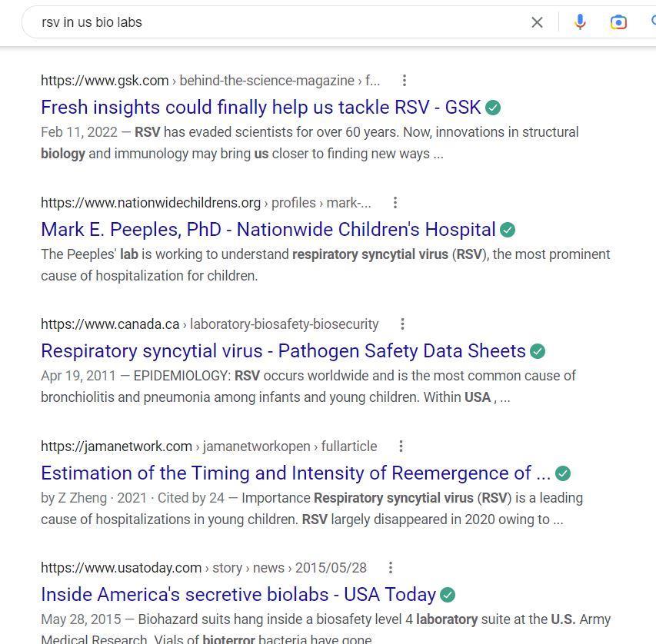Click verified badge beside JAMA Network result
Screen dimensions: 656x644
pos(563,473)
